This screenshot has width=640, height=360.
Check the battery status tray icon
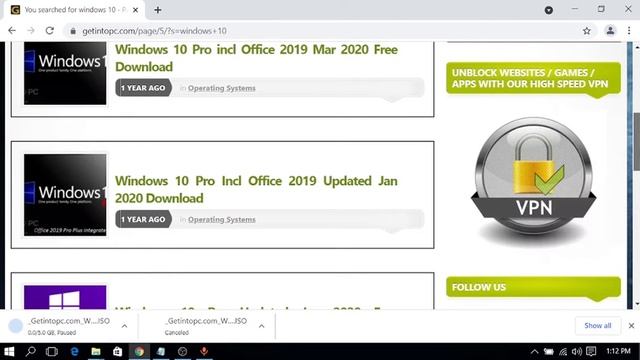click(549, 351)
